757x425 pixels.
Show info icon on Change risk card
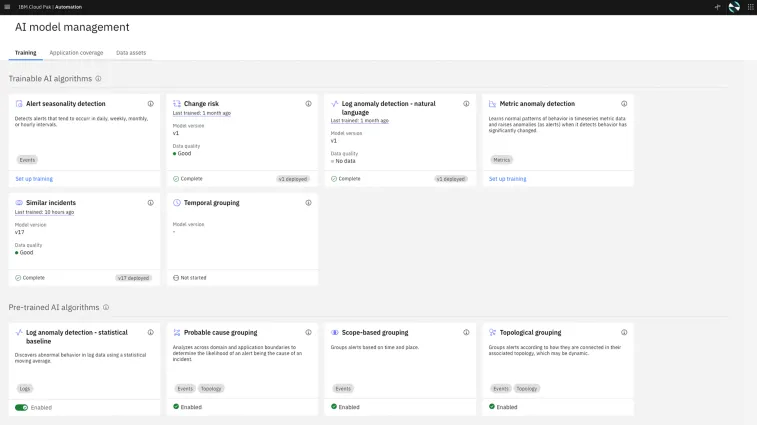tap(309, 103)
